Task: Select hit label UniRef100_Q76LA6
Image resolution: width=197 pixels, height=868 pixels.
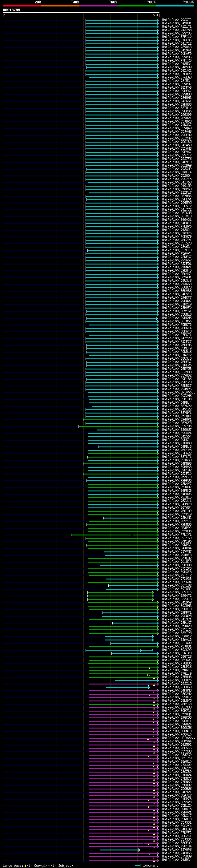Action: [176, 40]
